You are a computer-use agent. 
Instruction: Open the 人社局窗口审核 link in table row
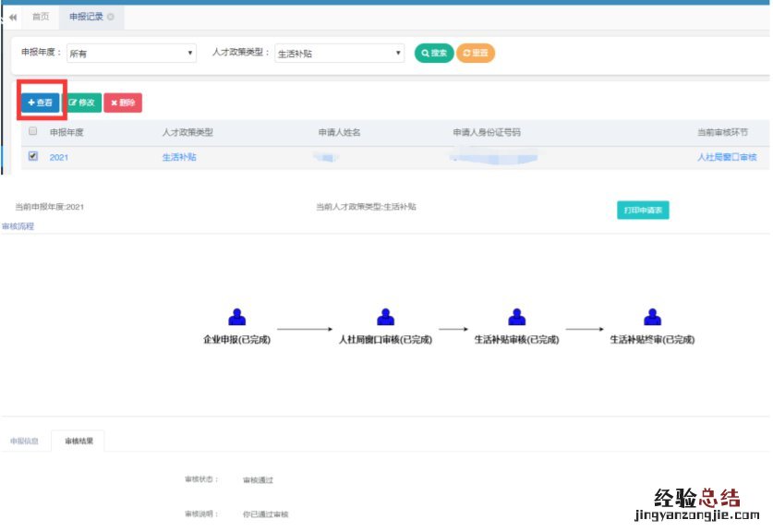(727, 158)
